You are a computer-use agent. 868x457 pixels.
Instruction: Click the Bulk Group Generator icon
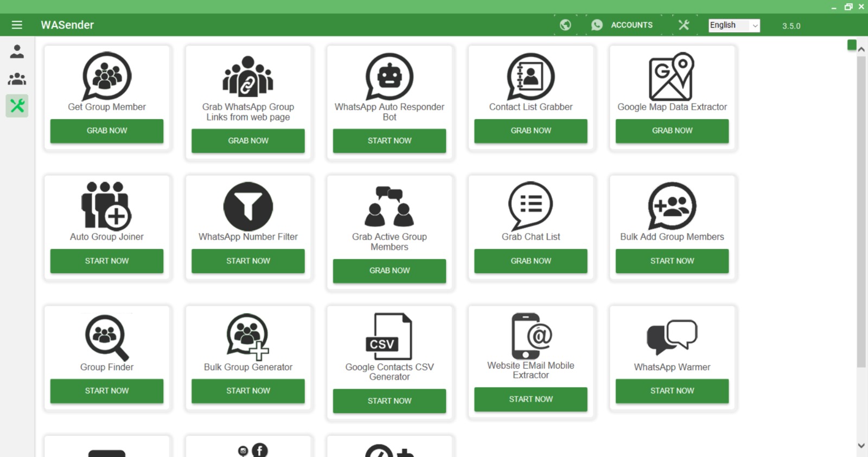(248, 337)
